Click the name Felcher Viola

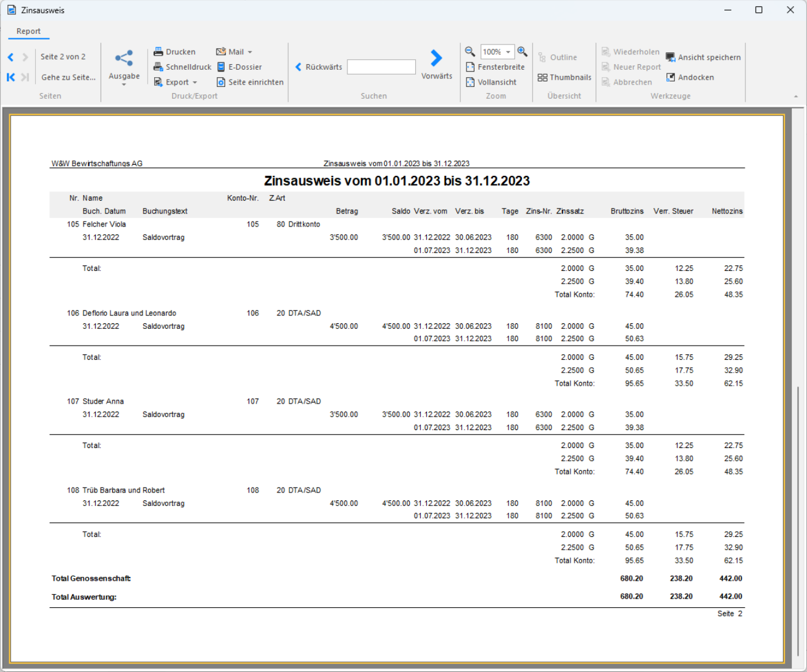pyautogui.click(x=104, y=225)
